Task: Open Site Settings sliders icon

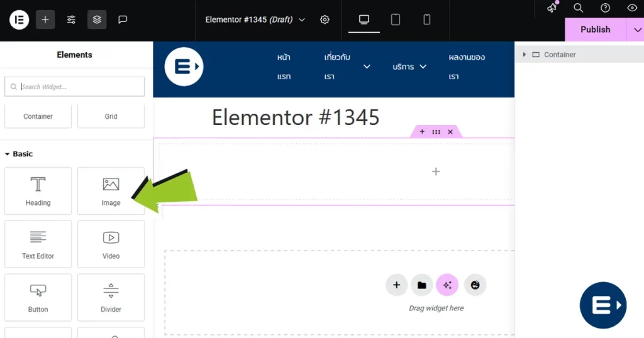Action: click(x=71, y=19)
